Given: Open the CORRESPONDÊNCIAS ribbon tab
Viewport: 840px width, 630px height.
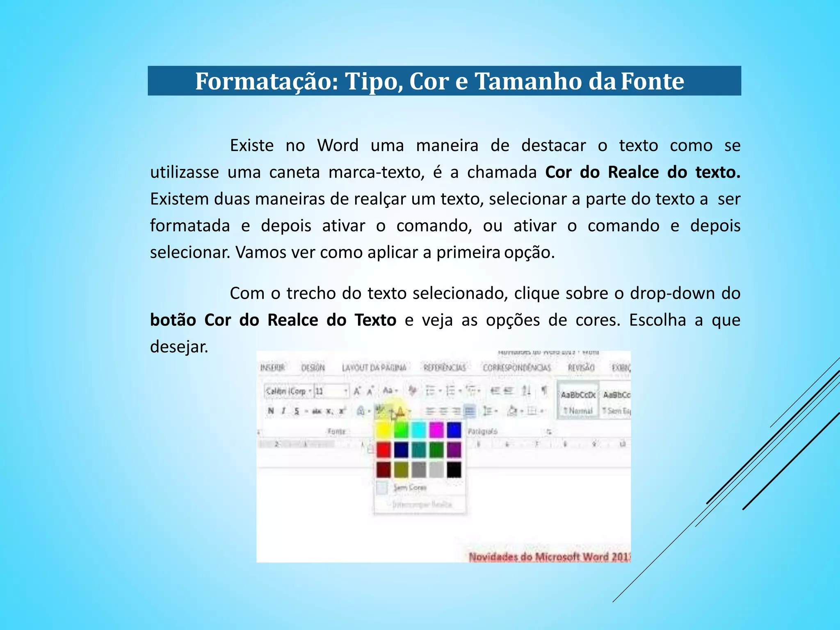Looking at the screenshot, I should pyautogui.click(x=517, y=367).
